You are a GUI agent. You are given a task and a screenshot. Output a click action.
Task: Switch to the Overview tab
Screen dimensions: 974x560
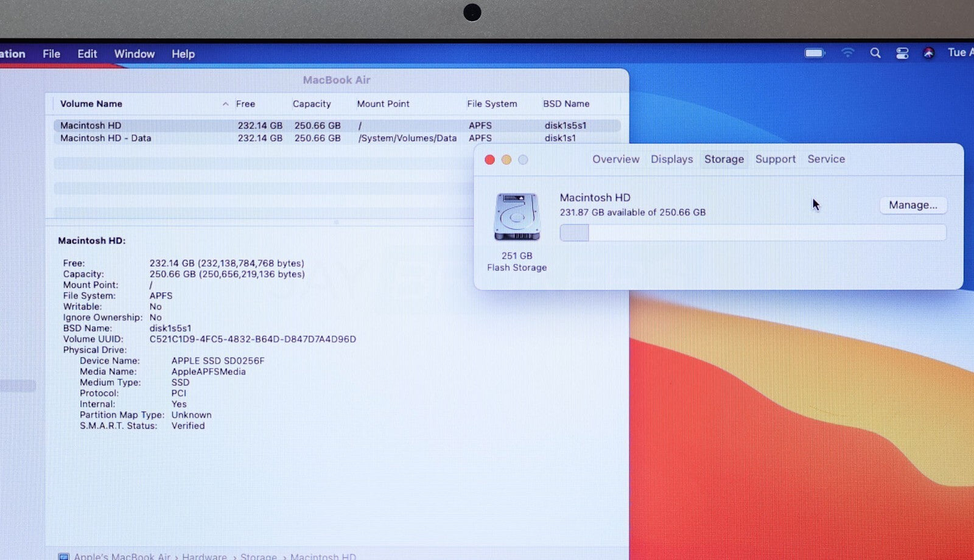615,159
